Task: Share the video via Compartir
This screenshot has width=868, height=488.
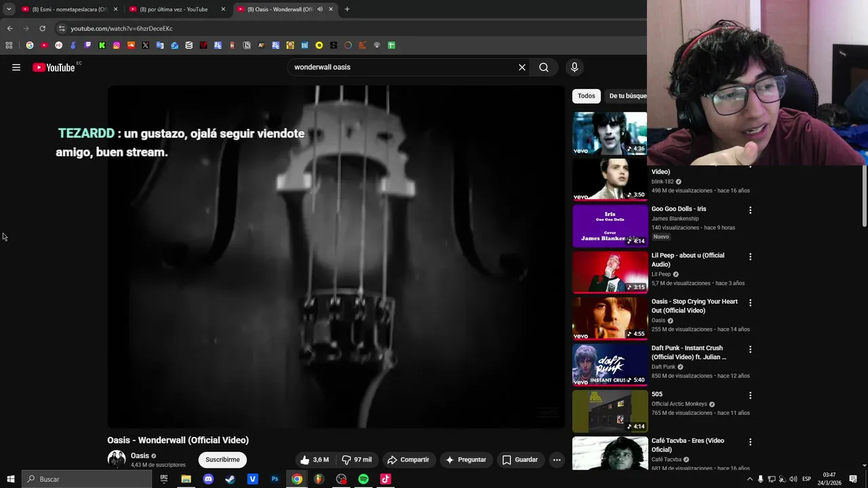Action: 408,460
